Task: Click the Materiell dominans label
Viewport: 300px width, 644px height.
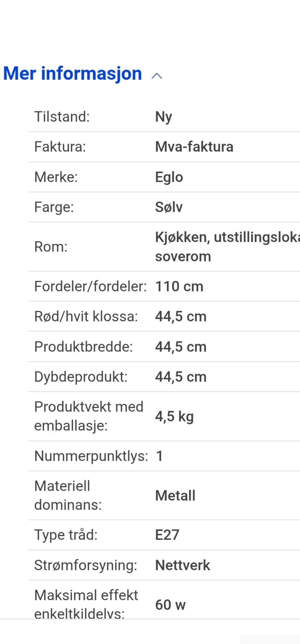Action: coord(68,496)
